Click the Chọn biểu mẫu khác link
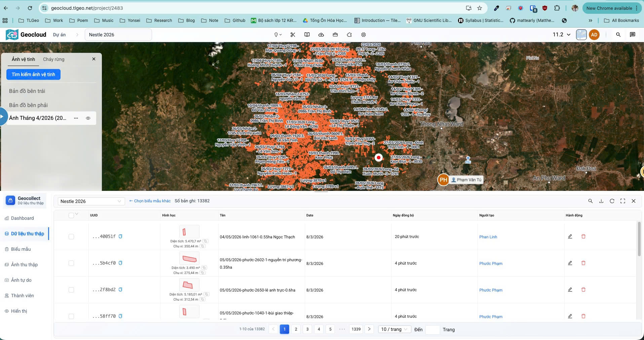The image size is (644, 340). click(x=150, y=201)
